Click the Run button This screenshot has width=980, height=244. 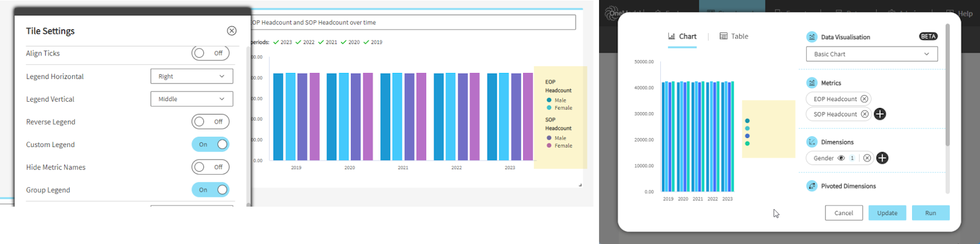pos(930,213)
